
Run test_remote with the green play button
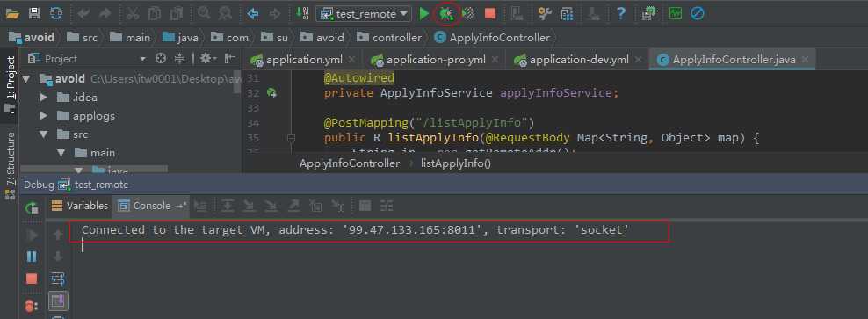pyautogui.click(x=424, y=13)
